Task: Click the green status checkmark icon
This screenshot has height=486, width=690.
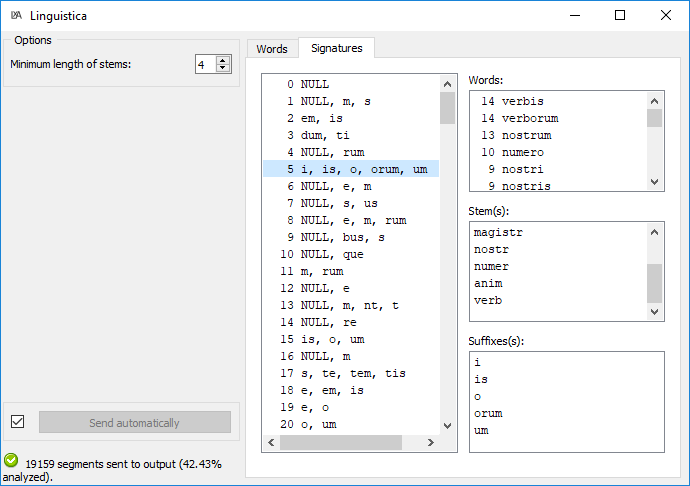Action: click(x=11, y=460)
